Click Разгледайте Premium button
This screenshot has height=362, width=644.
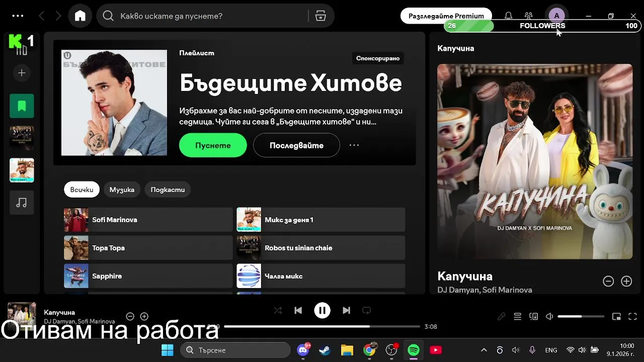(446, 16)
